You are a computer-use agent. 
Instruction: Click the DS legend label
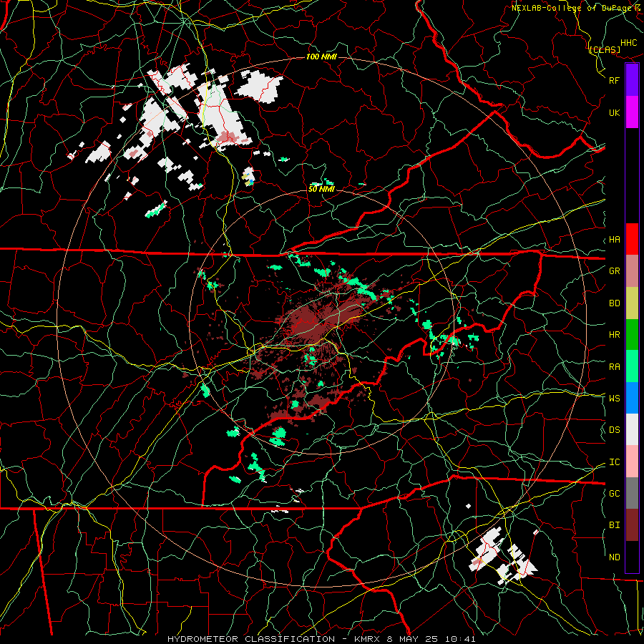(614, 430)
